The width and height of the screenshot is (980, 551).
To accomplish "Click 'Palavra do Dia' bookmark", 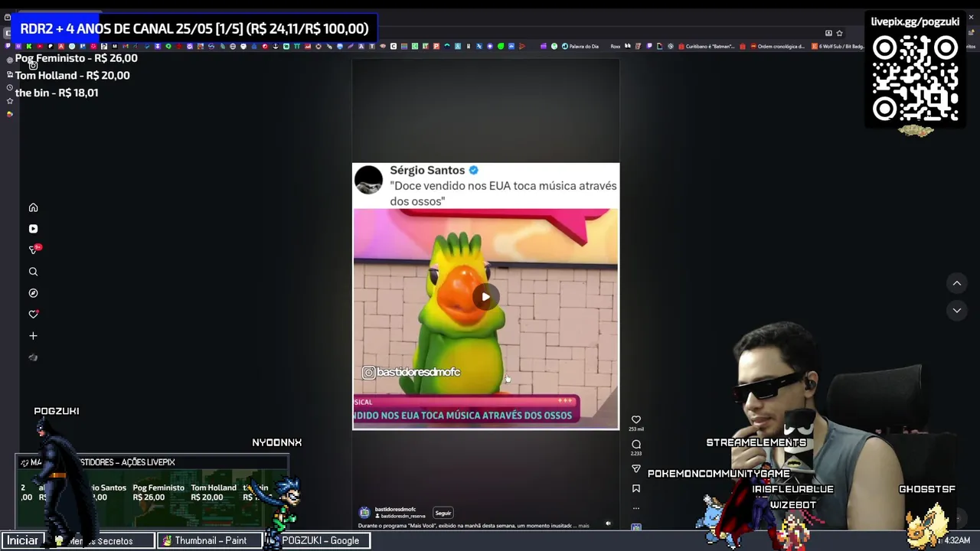I will tap(580, 46).
